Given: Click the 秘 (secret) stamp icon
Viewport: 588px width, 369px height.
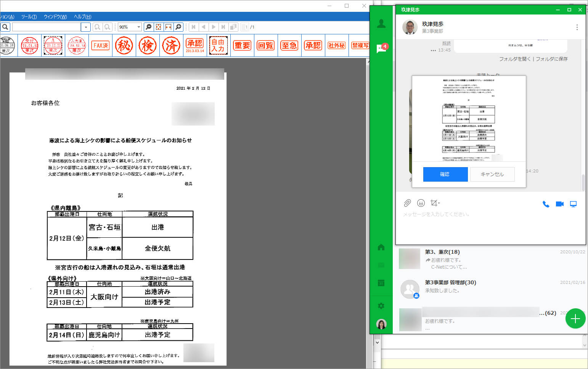Looking at the screenshot, I should coord(124,46).
